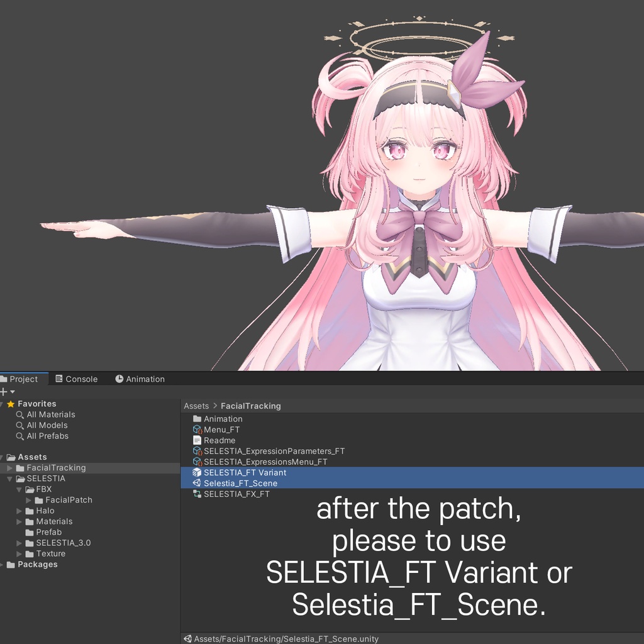This screenshot has width=644, height=644.
Task: Open the create asset plus menu
Action: pyautogui.click(x=5, y=391)
